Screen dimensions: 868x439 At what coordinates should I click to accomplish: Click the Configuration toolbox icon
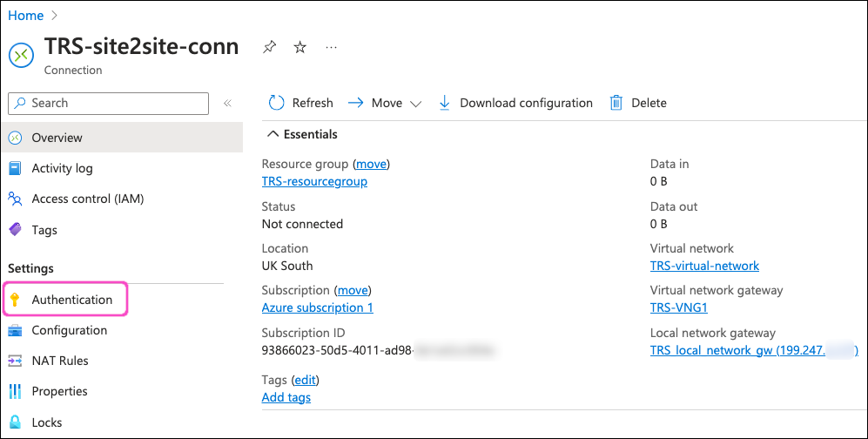[x=15, y=330]
